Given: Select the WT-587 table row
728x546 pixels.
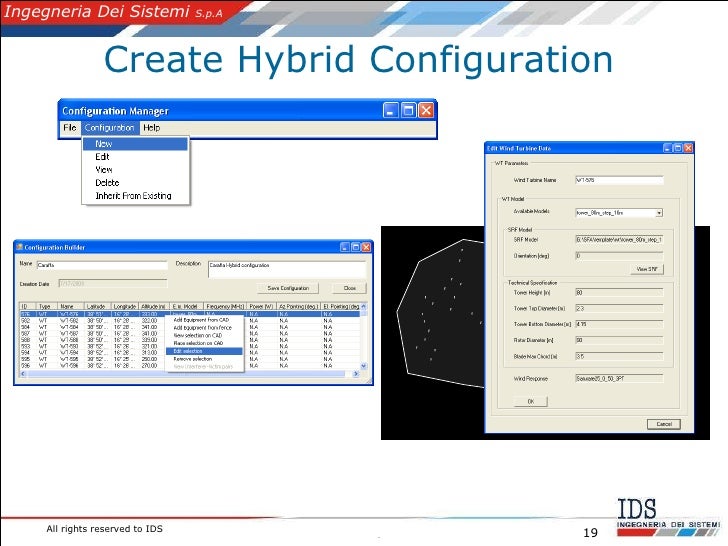Looking at the screenshot, I should pos(189,334).
